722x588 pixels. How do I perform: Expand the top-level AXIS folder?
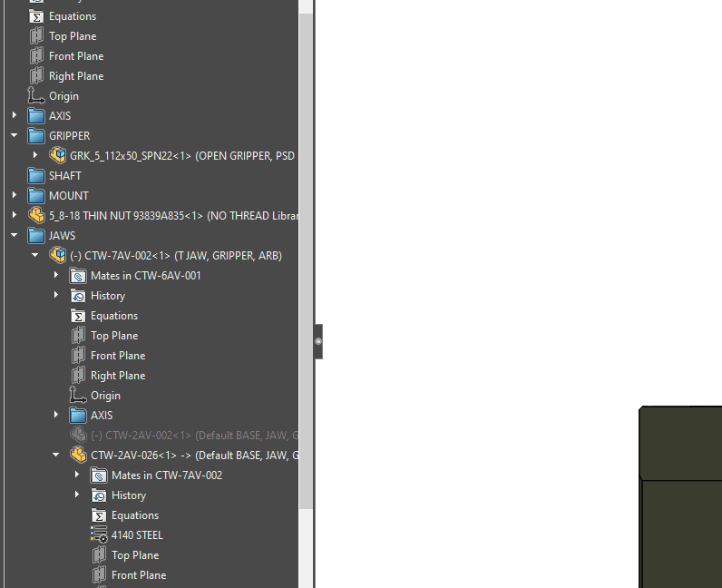pos(15,116)
